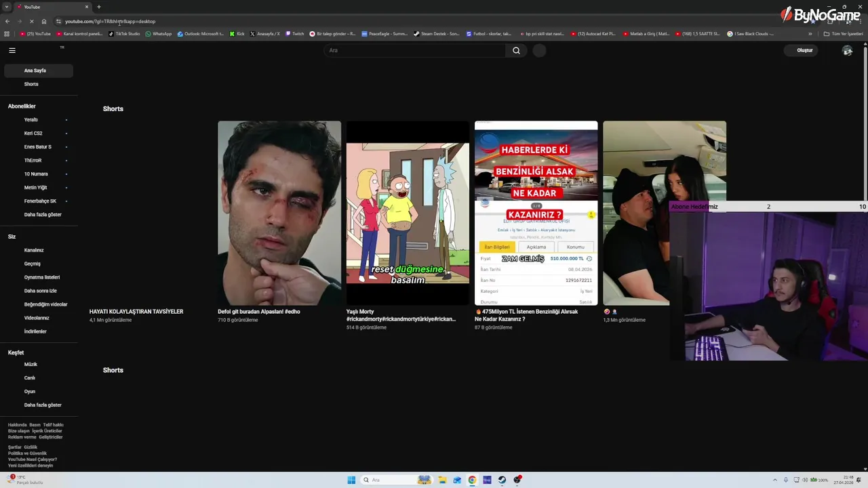Expand Daha fazla göster under Abonelikler

(43, 215)
